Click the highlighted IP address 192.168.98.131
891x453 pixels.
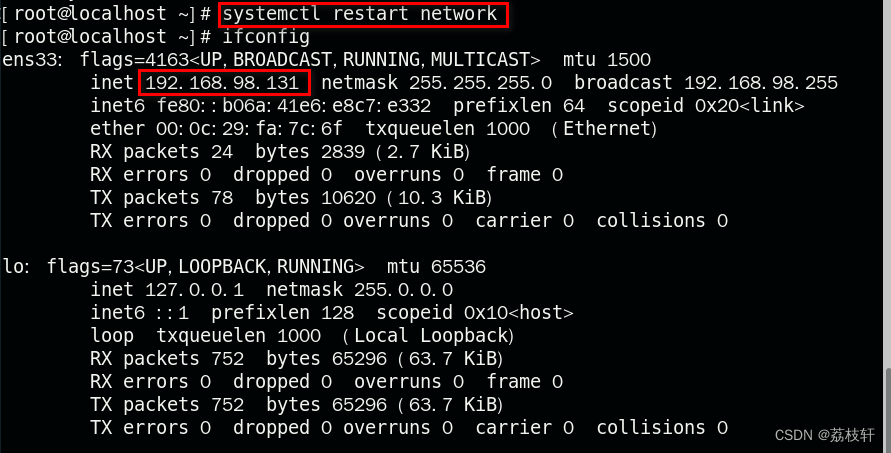pos(225,82)
